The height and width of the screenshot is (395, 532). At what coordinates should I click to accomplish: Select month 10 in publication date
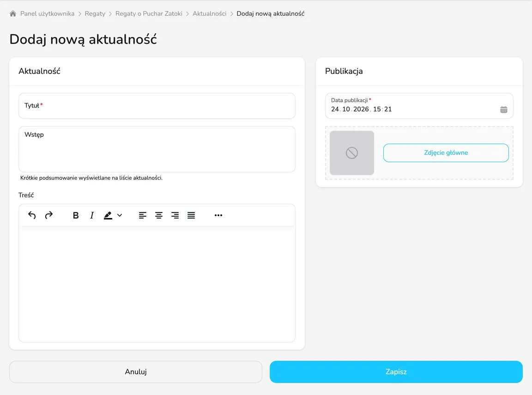346,109
